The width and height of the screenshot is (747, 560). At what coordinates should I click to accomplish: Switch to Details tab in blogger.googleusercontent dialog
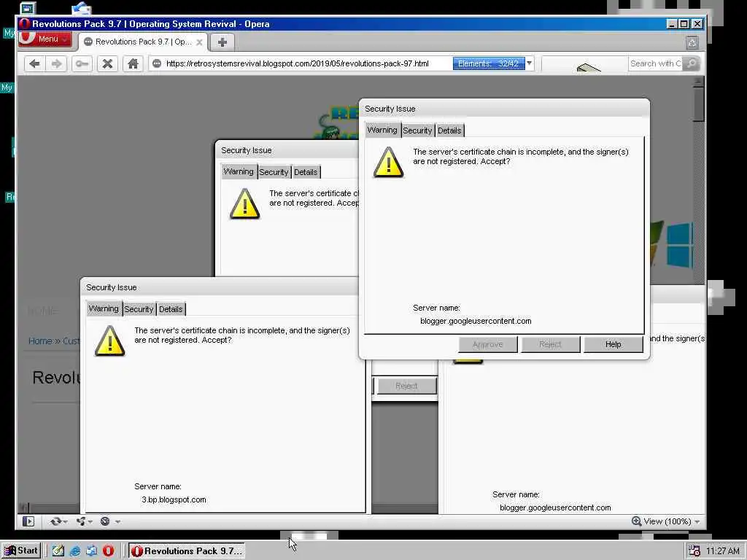(x=449, y=131)
